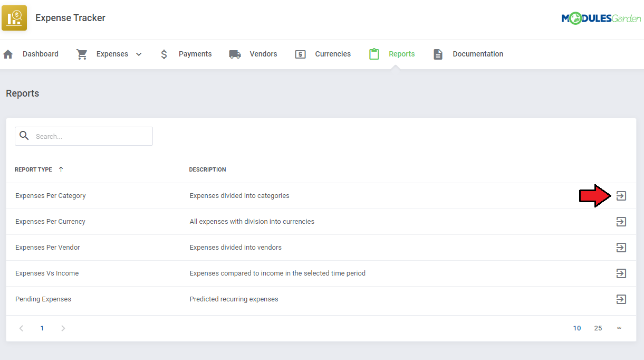
Task: Click 'Expenses compared to income' description text
Action: pyautogui.click(x=277, y=273)
